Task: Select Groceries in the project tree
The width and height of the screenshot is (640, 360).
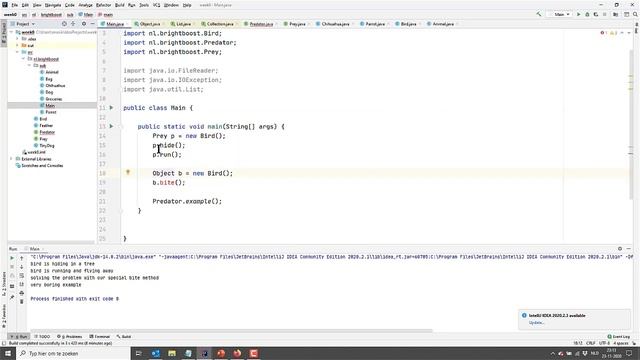Action: [x=53, y=99]
